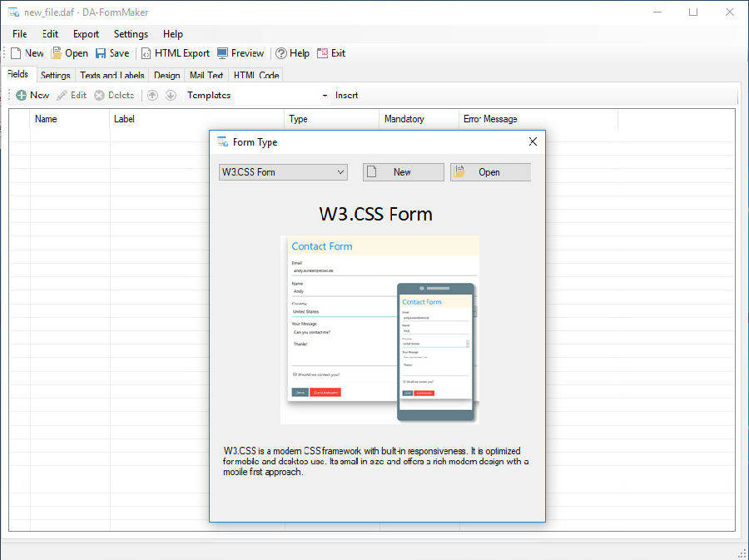Click the move down arrow icon

point(171,96)
